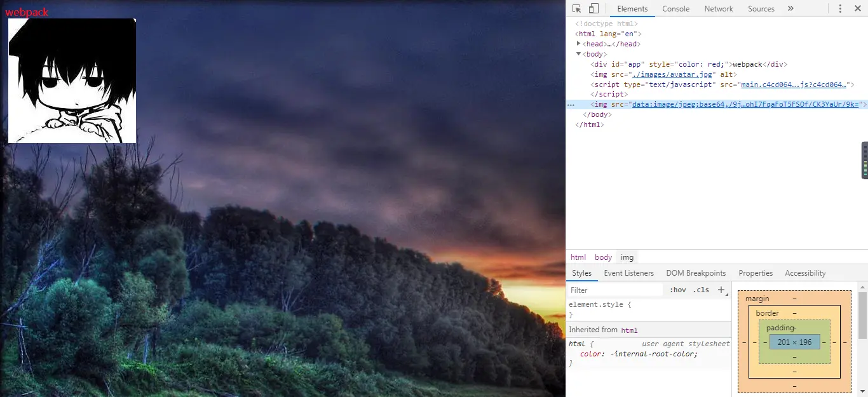Select the html lang="en" node
Image resolution: width=868 pixels, height=397 pixels.
tap(608, 34)
